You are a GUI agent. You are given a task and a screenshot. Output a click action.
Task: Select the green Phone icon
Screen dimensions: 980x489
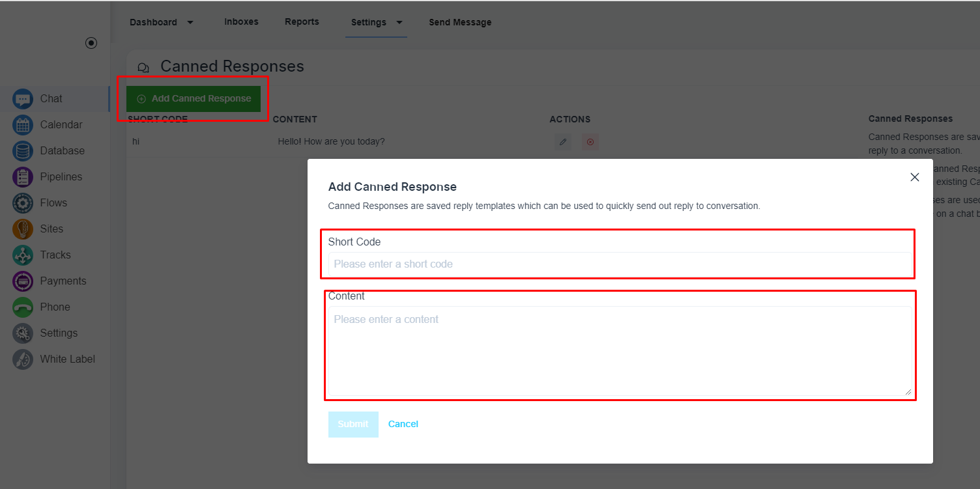coord(23,307)
